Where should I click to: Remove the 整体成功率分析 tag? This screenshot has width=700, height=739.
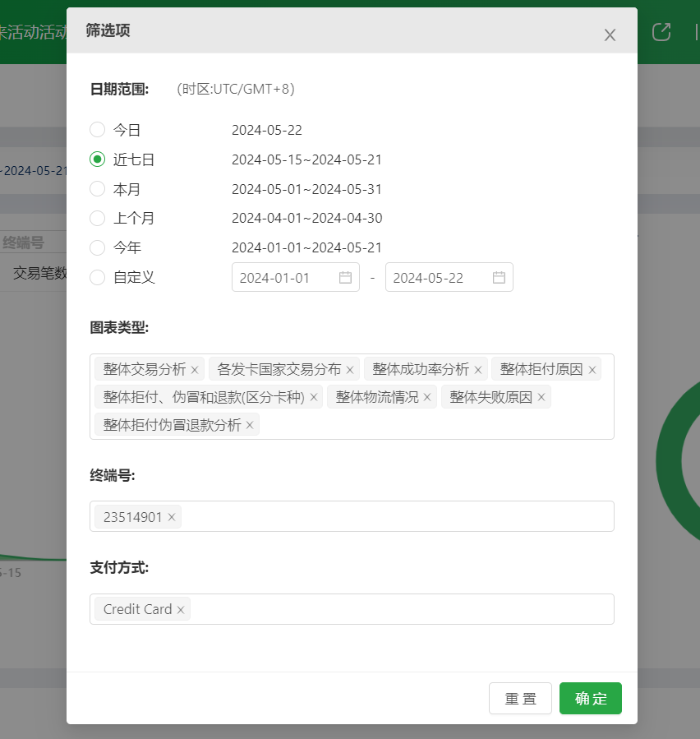477,370
